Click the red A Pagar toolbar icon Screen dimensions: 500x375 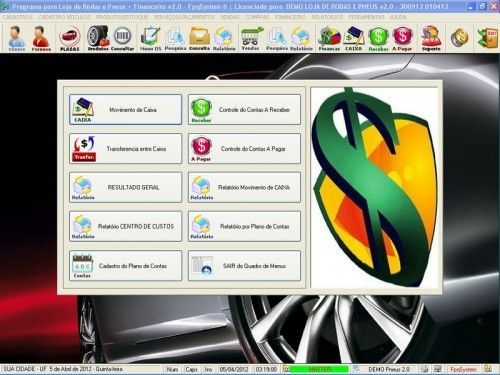click(402, 38)
